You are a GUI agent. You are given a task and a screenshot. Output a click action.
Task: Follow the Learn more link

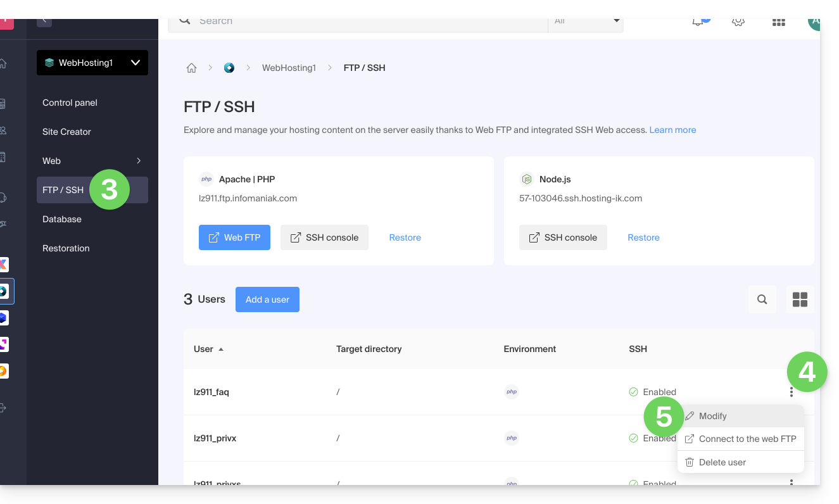point(672,130)
